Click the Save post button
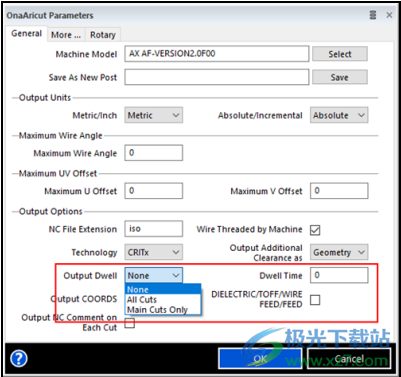 click(x=340, y=77)
